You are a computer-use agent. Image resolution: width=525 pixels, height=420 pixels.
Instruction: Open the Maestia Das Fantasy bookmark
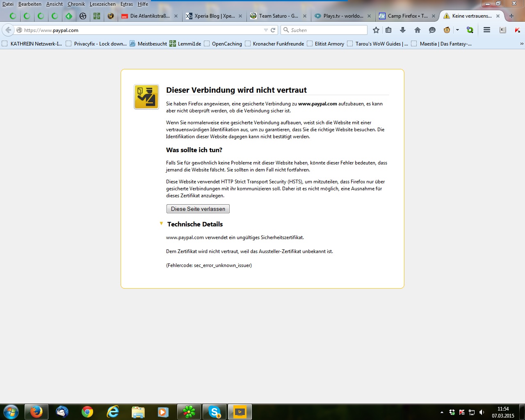(x=441, y=43)
